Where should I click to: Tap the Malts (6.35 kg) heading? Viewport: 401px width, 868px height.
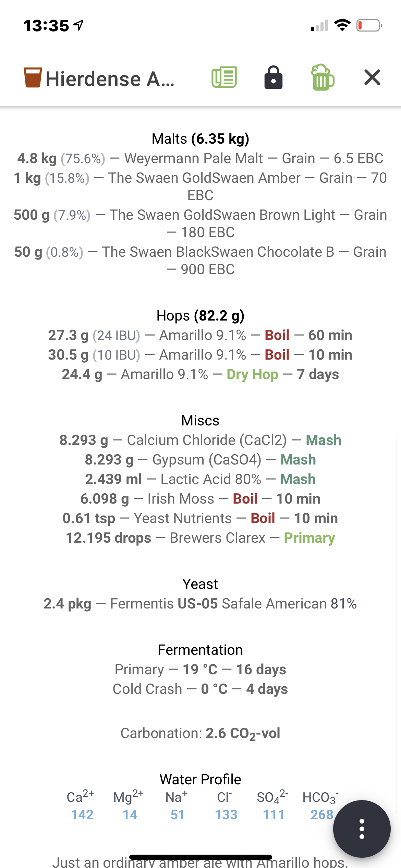[x=200, y=139]
